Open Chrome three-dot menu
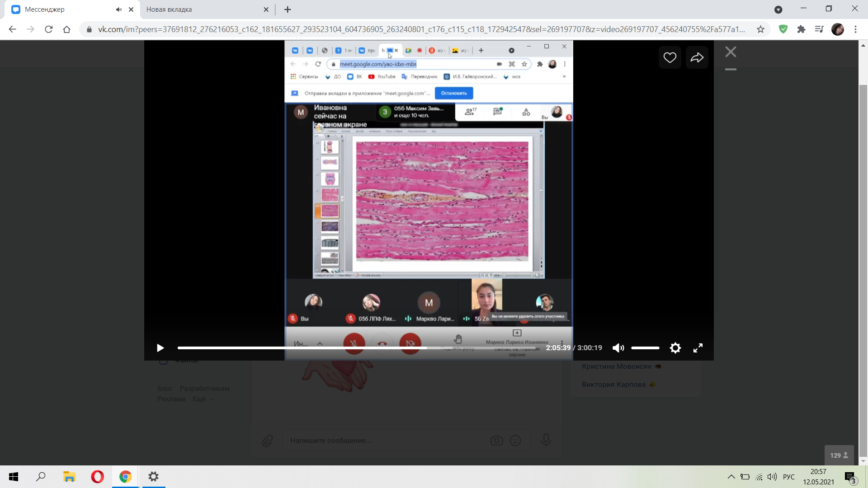Viewport: 868px width, 488px height. pos(855,29)
